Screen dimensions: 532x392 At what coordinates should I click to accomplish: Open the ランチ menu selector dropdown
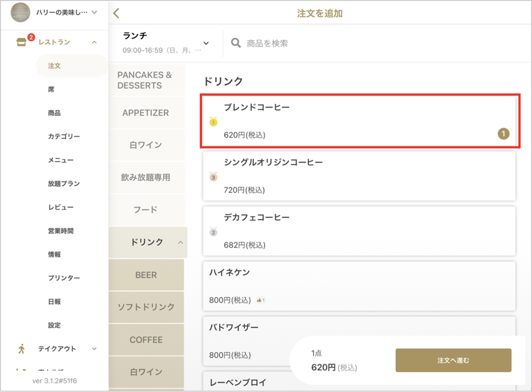[206, 43]
